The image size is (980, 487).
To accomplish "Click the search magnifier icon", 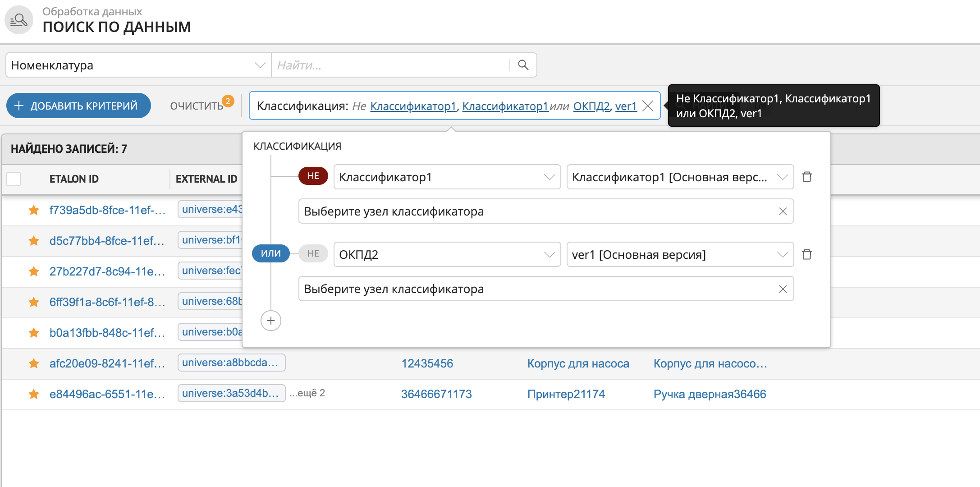I will [x=523, y=65].
